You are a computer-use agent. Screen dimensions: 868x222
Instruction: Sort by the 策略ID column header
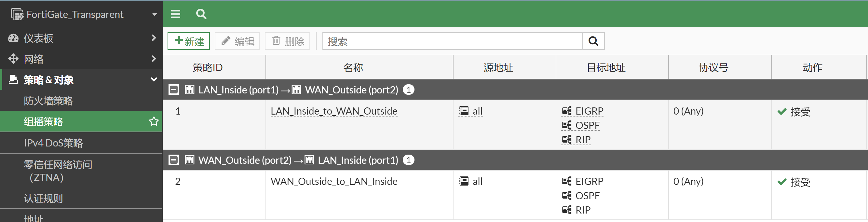(x=208, y=67)
